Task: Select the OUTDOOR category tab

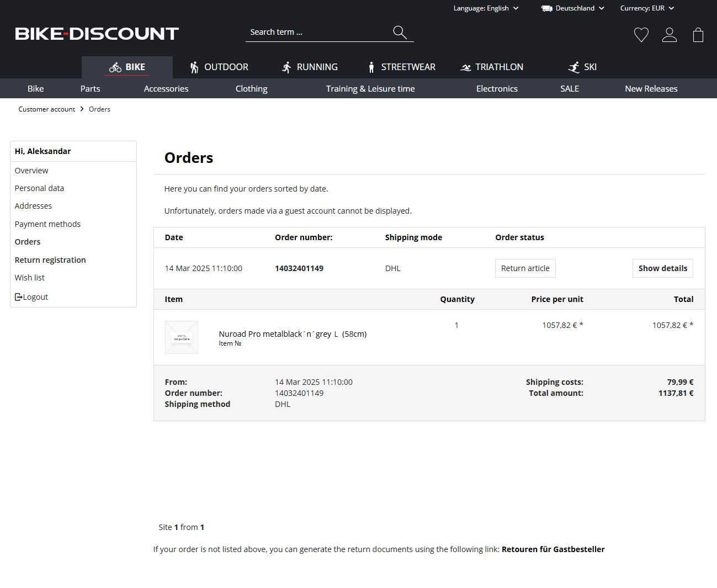Action: point(219,67)
